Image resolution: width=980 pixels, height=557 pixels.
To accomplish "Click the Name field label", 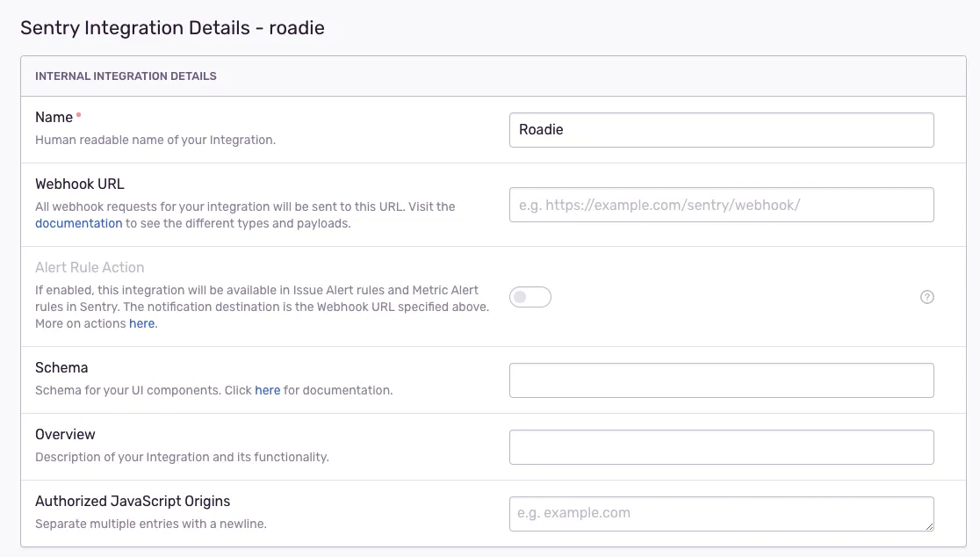I will coord(54,116).
